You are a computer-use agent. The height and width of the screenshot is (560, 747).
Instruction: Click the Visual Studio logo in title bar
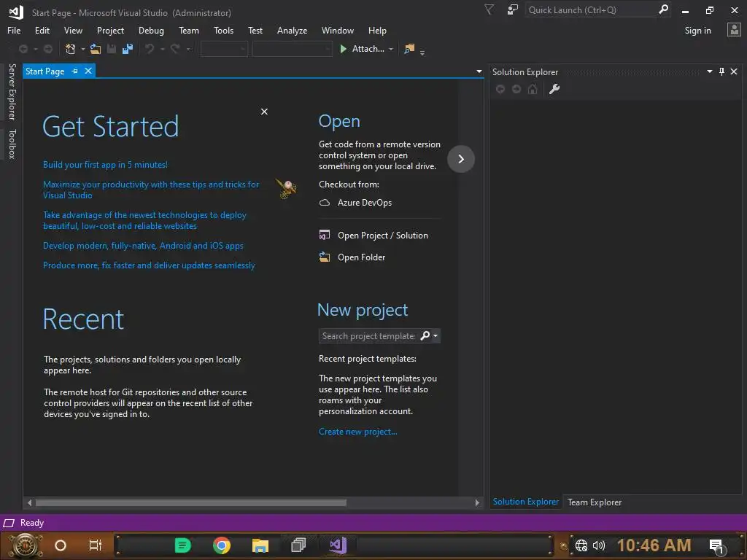(16, 12)
